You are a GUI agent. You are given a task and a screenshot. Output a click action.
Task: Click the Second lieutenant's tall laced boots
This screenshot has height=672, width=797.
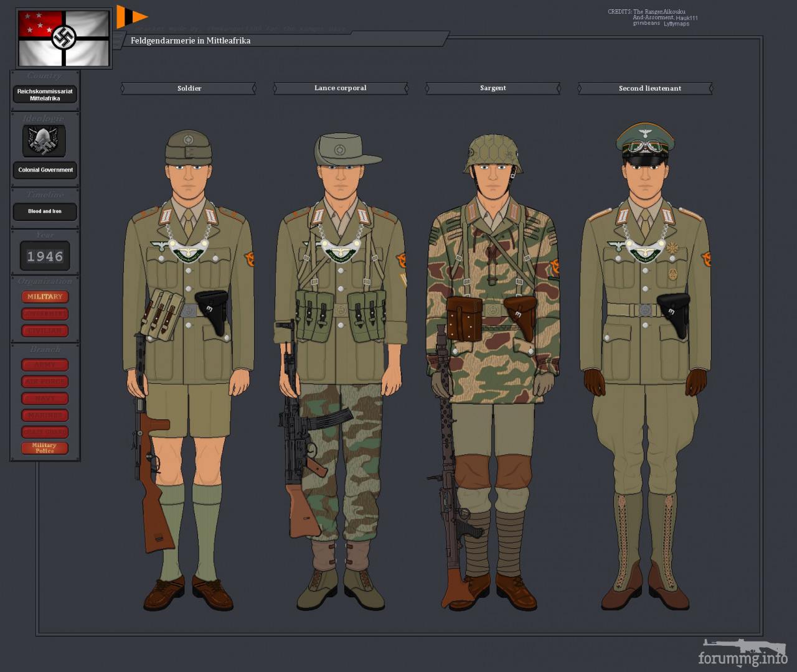pos(645,551)
